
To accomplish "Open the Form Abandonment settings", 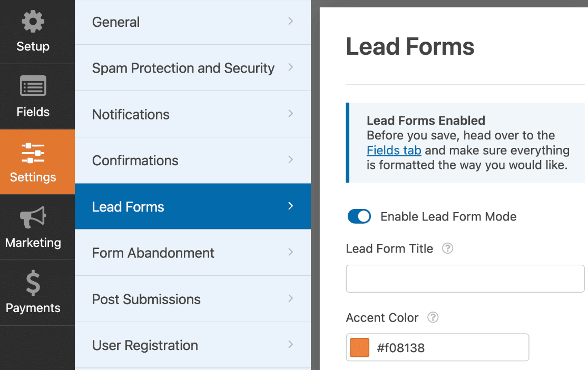I will 153,253.
